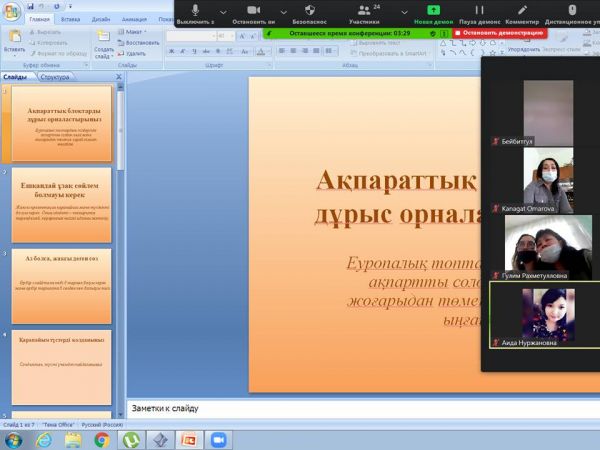Toggle italic text formatting

click(182, 53)
